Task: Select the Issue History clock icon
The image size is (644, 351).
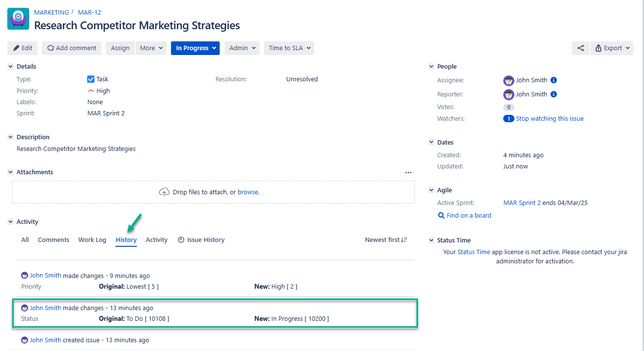Action: click(180, 240)
